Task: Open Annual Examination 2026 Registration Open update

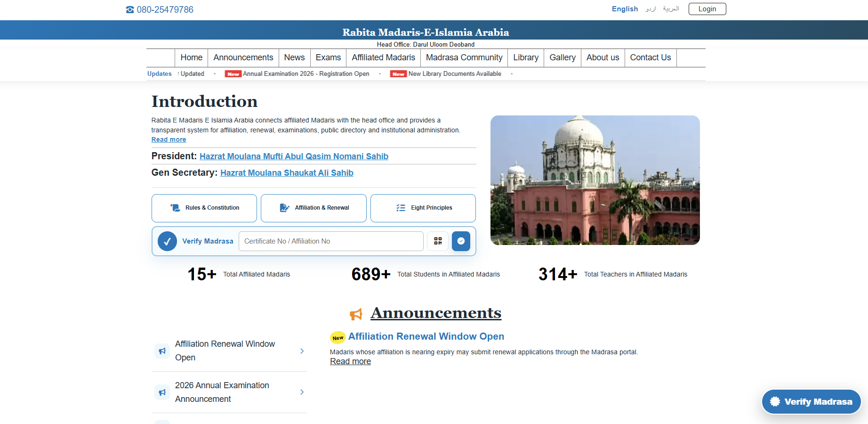Action: click(306, 74)
